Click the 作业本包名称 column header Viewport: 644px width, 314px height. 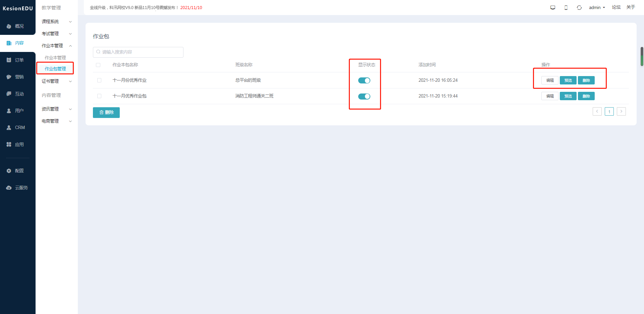(125, 65)
